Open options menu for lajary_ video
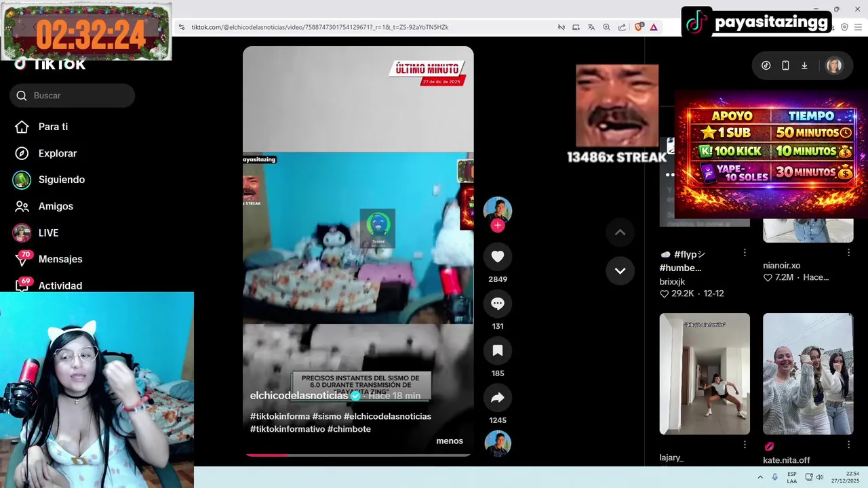This screenshot has height=488, width=868. [x=745, y=445]
